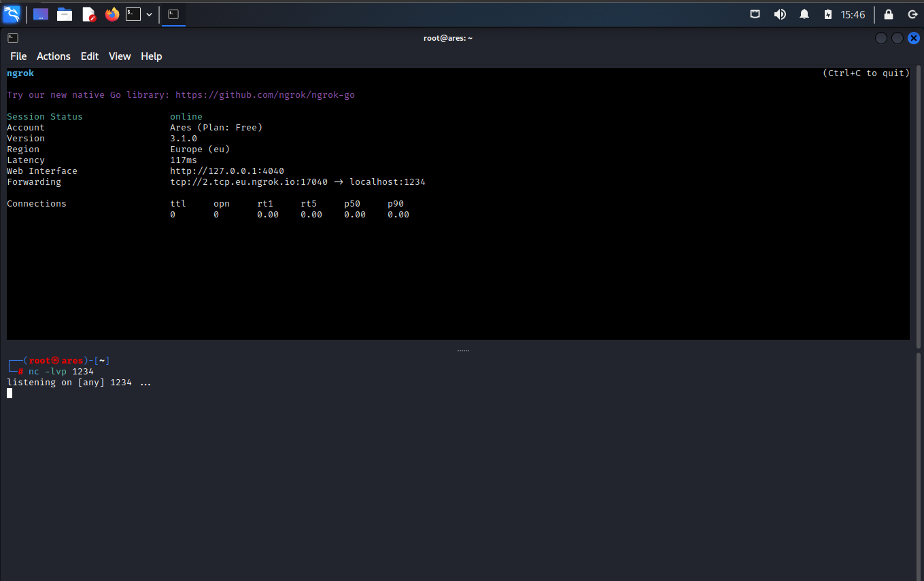
Task: Maximize the root@ares terminal window
Action: tap(897, 38)
